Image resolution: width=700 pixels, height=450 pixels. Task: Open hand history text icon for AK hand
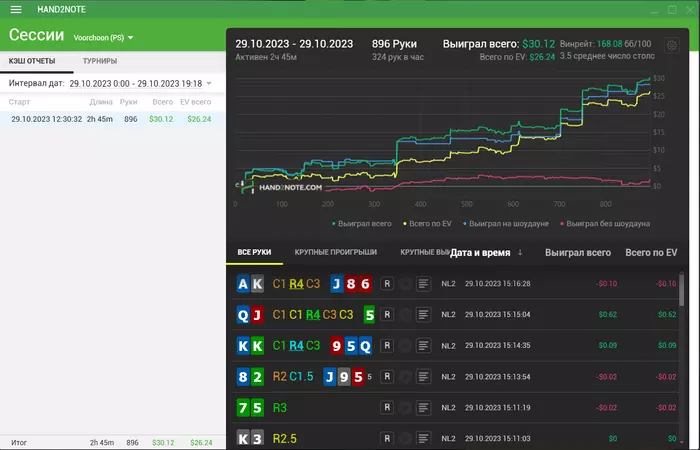[423, 283]
